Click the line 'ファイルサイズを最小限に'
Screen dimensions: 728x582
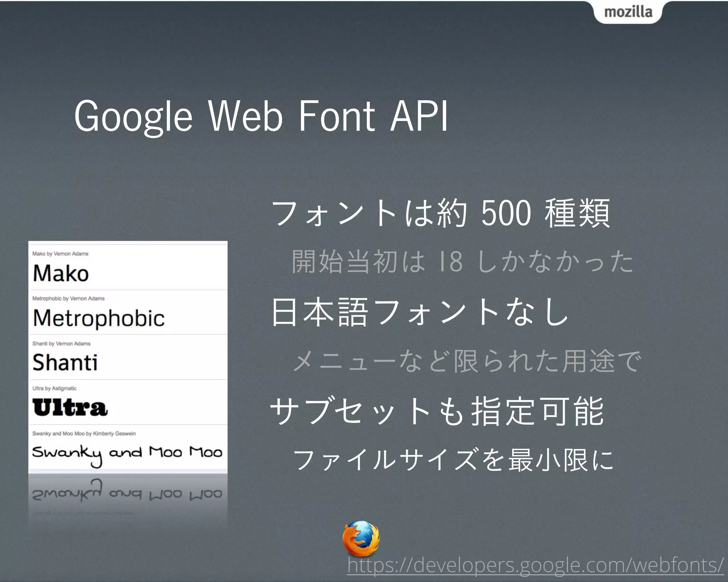454,459
